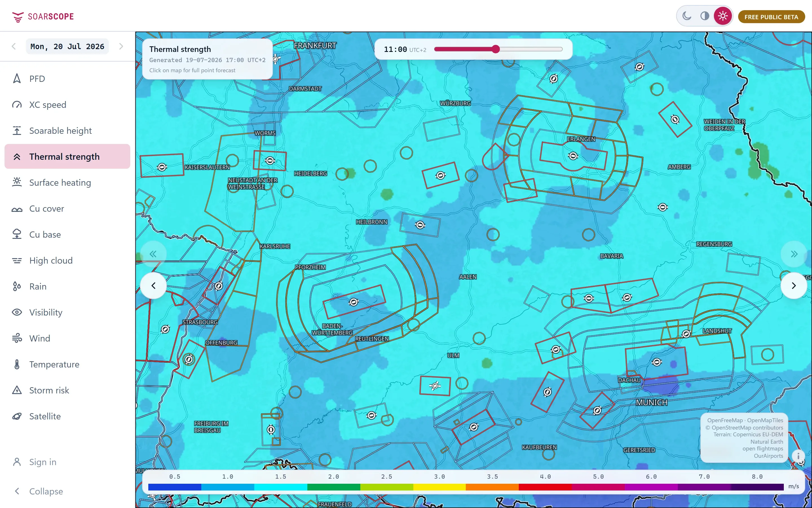Open the PFD layer icon
The image size is (812, 508).
coord(17,79)
